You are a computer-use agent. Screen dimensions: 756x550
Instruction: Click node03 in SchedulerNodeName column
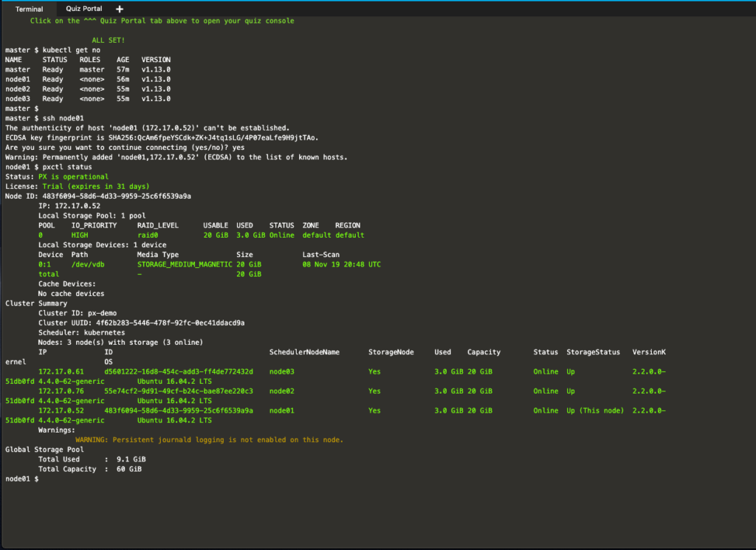[x=281, y=371]
